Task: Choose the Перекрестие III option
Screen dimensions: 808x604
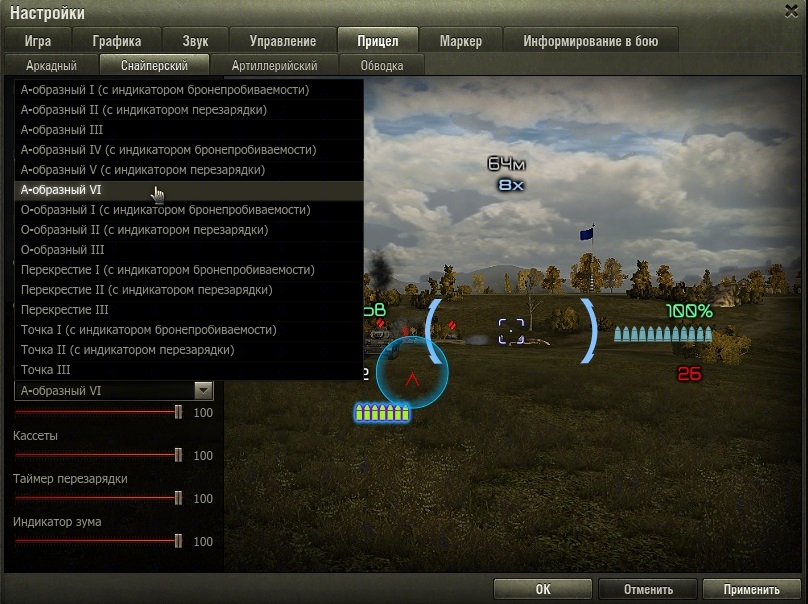Action: pos(189,310)
